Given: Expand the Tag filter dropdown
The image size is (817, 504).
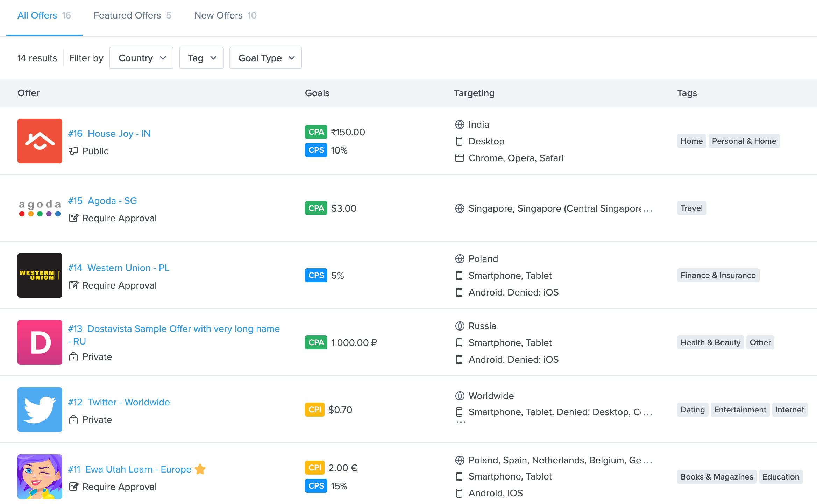Looking at the screenshot, I should pos(201,58).
